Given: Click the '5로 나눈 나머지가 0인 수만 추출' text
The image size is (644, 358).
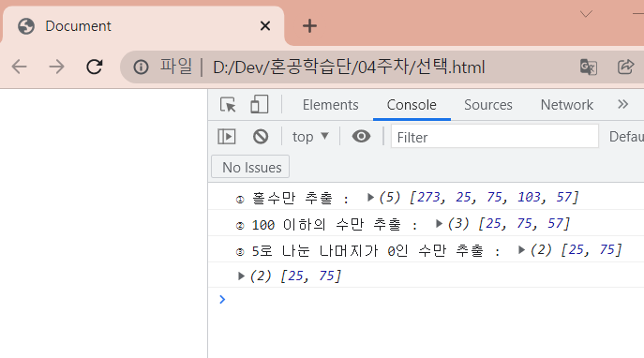Looking at the screenshot, I should pos(367,250).
